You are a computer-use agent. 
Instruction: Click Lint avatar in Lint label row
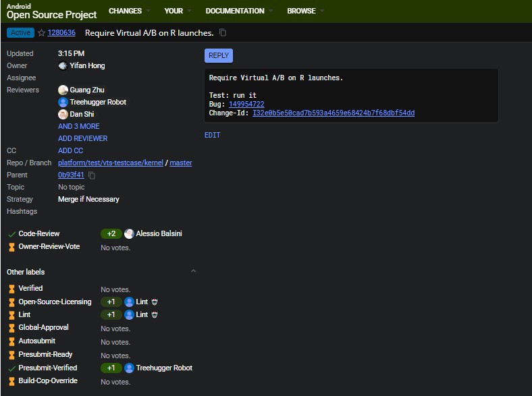(129, 314)
